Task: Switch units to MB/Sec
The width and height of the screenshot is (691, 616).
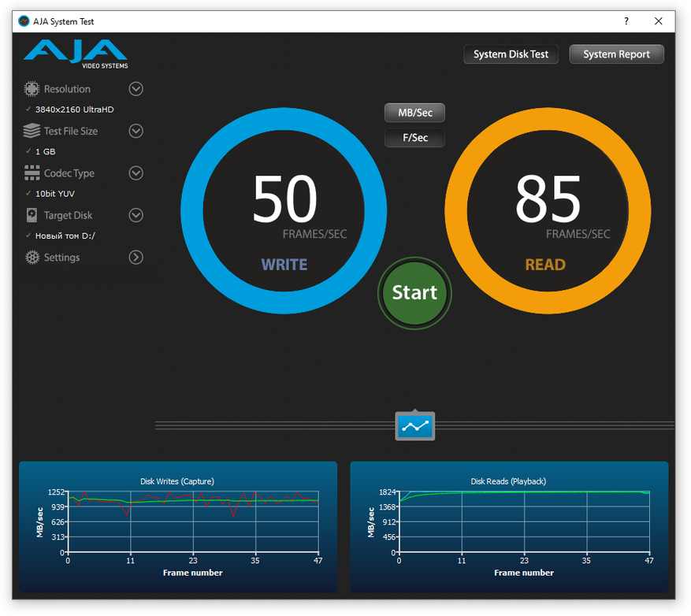Action: click(414, 113)
